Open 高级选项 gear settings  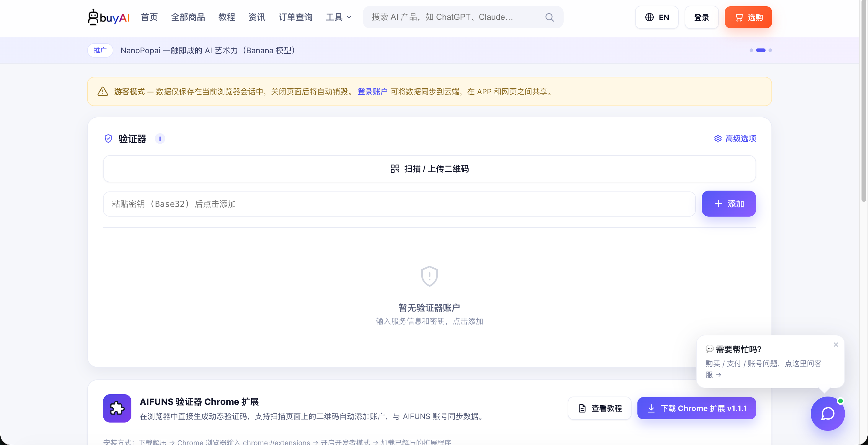pos(735,139)
